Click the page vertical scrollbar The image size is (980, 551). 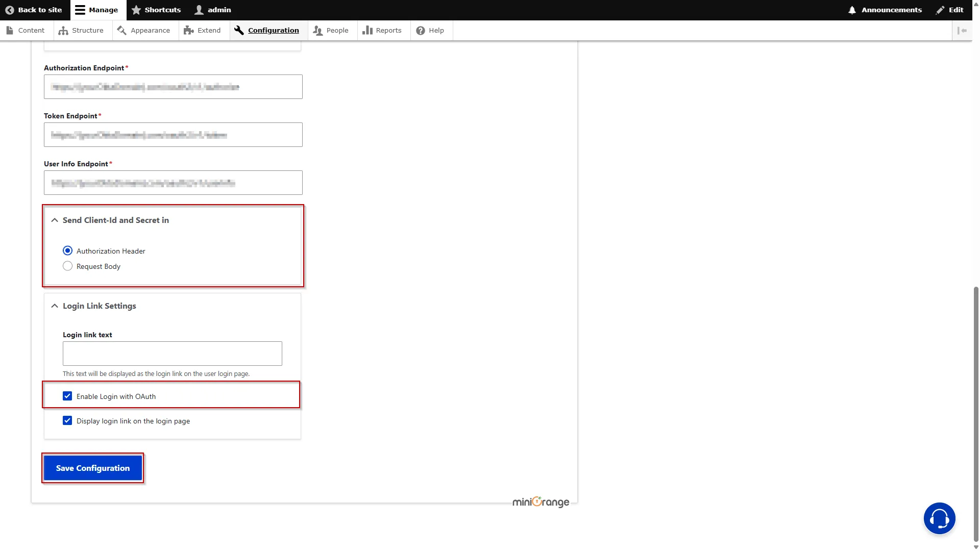tap(976, 413)
